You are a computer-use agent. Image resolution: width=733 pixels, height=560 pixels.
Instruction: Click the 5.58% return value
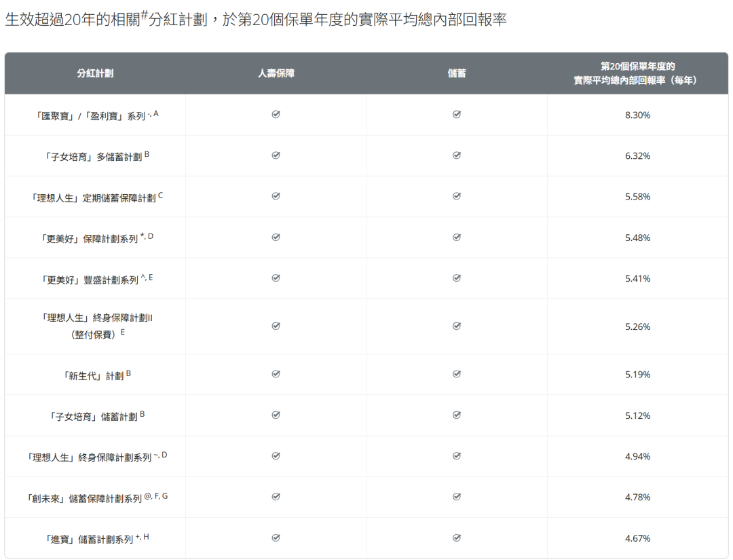637,197
